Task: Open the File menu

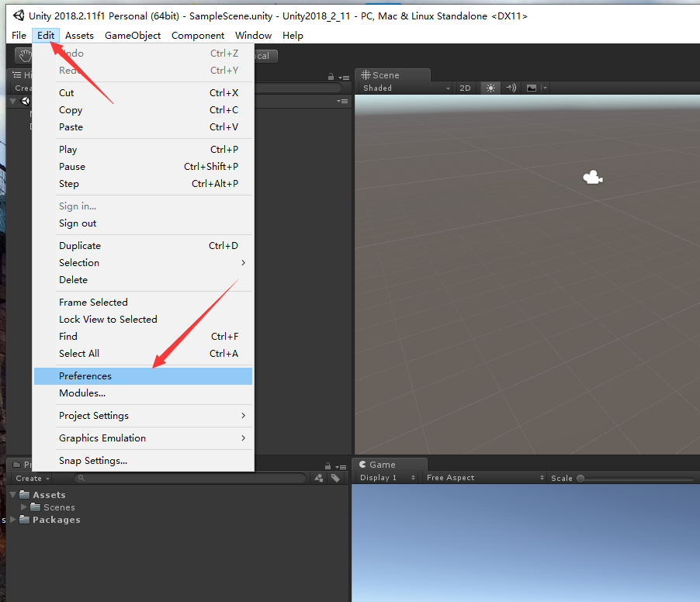Action: click(19, 35)
